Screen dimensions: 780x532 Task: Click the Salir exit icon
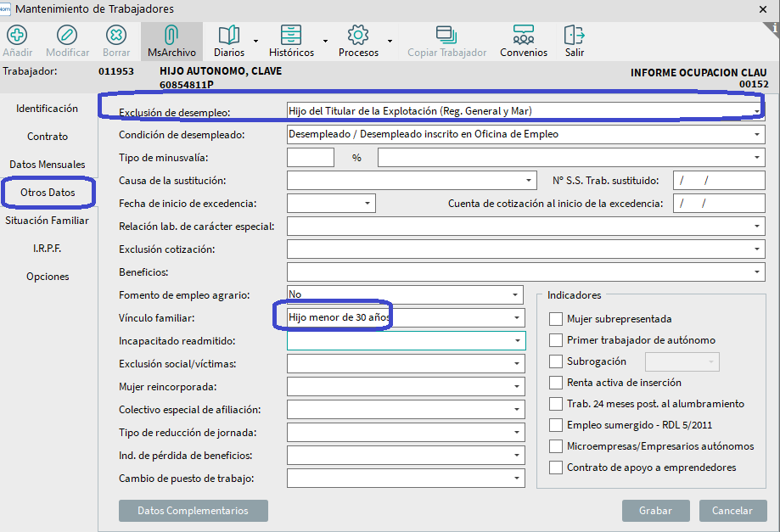pyautogui.click(x=574, y=36)
